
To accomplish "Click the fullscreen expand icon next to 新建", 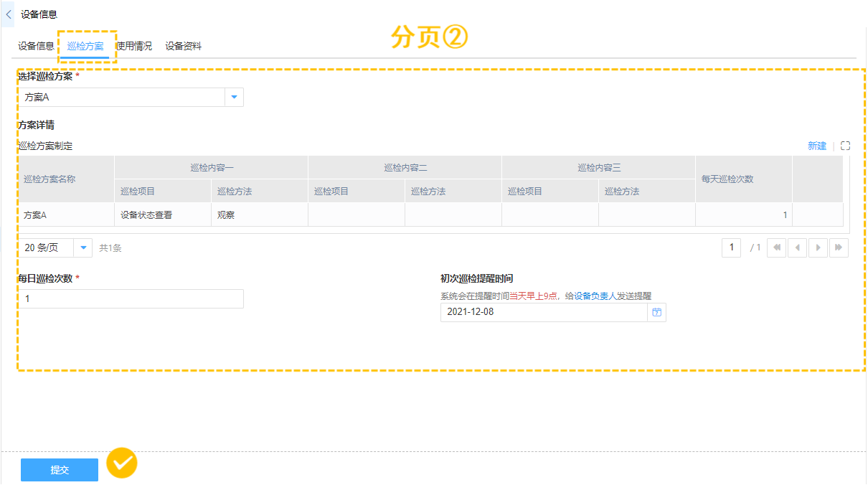I will (845, 146).
